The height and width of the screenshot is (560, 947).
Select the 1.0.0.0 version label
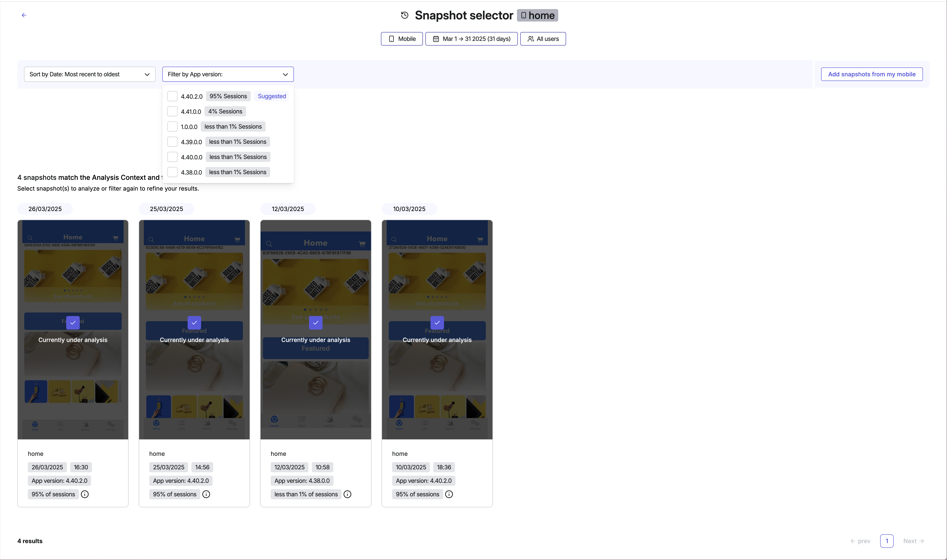point(189,127)
